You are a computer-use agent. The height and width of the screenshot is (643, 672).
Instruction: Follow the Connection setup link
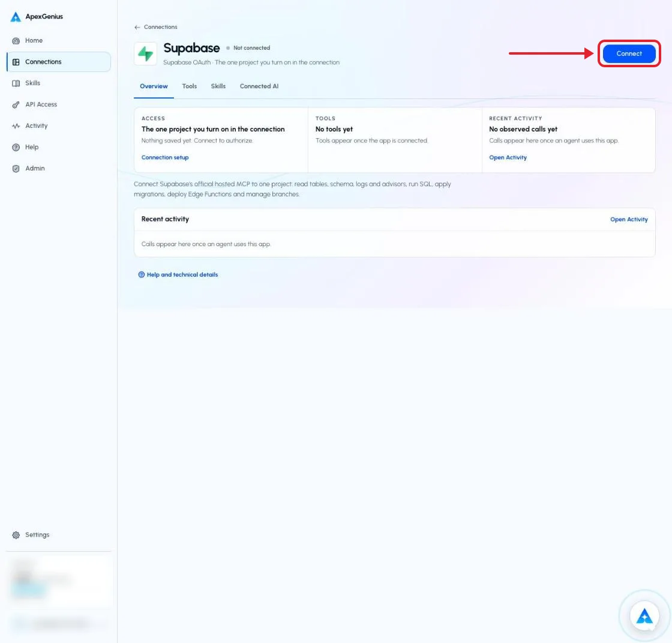[x=165, y=157]
